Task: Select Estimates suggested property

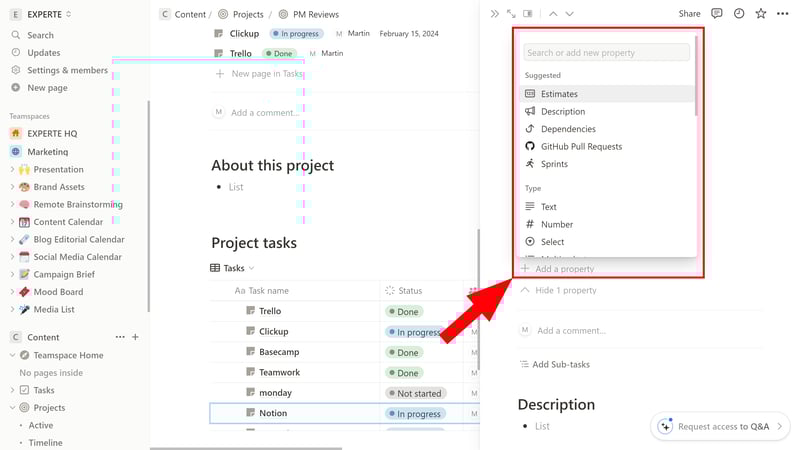Action: (x=607, y=94)
